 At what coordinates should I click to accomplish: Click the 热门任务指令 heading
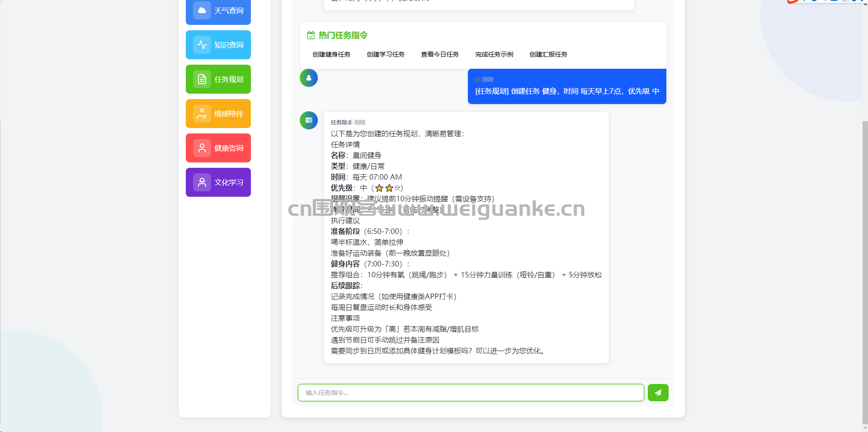(x=343, y=35)
